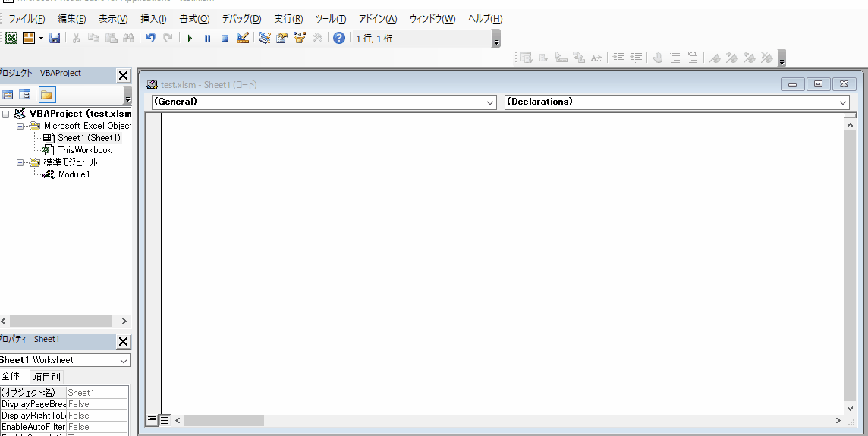Switch to Full Module View button

(x=165, y=419)
